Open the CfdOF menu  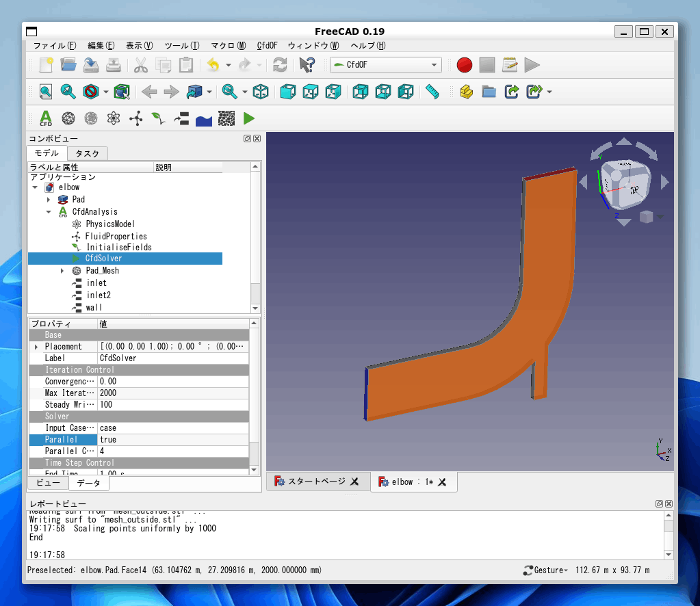pyautogui.click(x=267, y=46)
